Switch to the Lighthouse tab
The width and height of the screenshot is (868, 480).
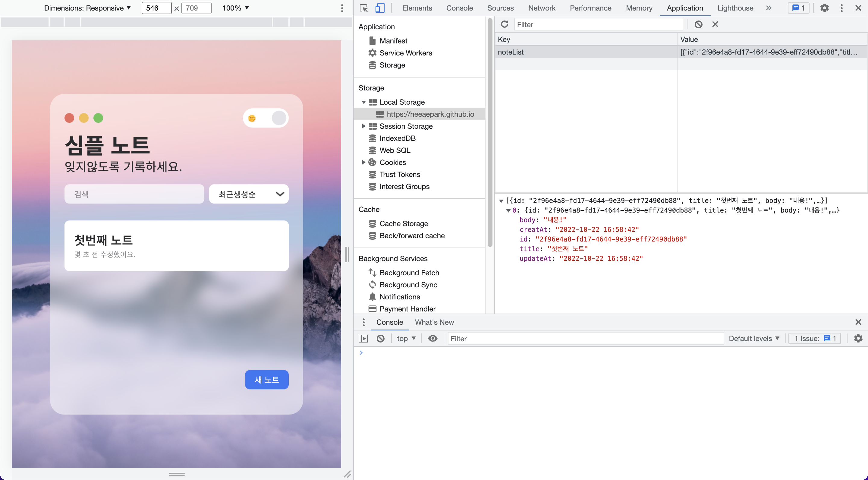point(735,8)
